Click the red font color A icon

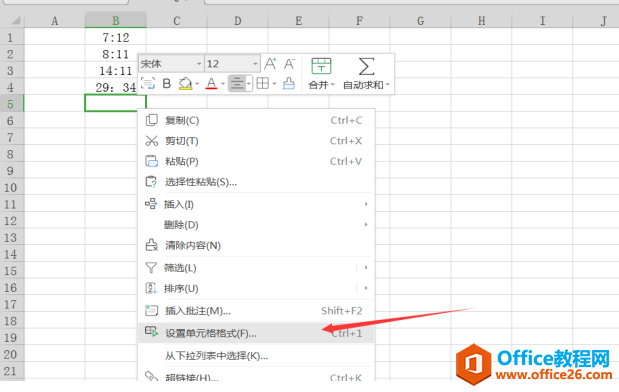tap(212, 84)
